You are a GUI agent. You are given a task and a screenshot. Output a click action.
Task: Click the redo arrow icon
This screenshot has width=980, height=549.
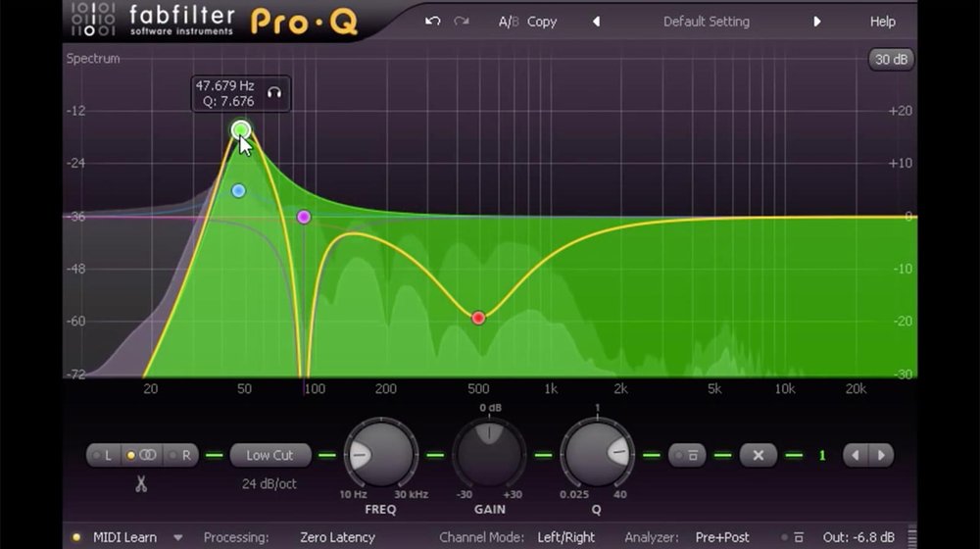(462, 22)
